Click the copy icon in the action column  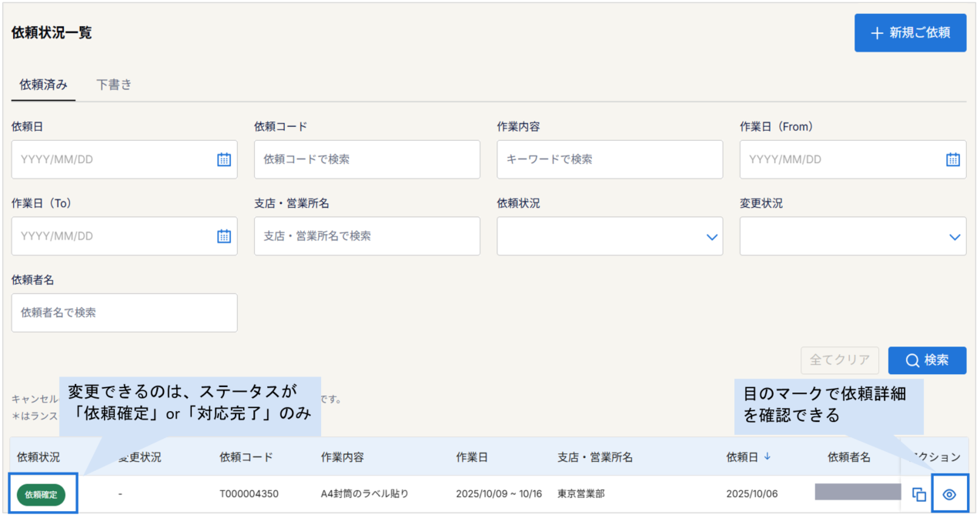click(918, 495)
